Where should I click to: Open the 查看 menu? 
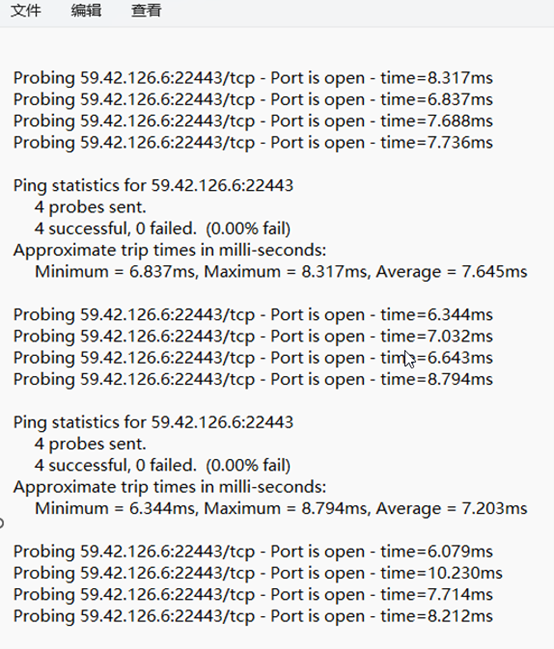click(x=146, y=10)
